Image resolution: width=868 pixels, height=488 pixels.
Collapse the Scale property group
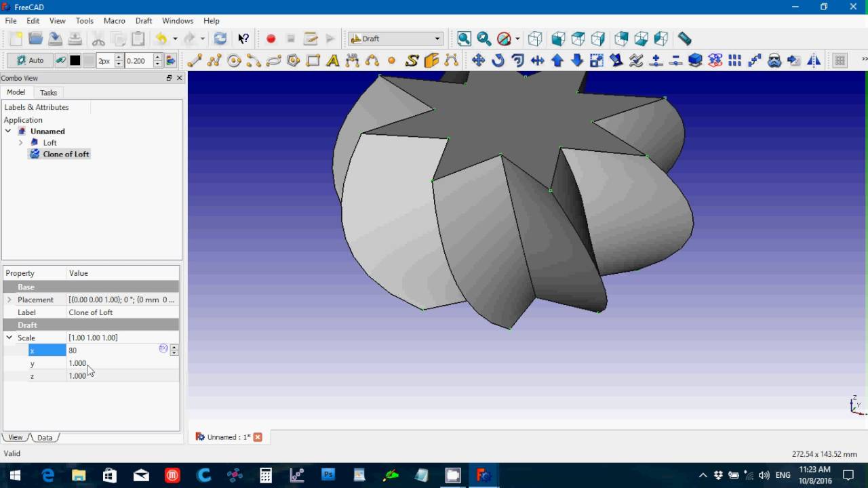(9, 338)
